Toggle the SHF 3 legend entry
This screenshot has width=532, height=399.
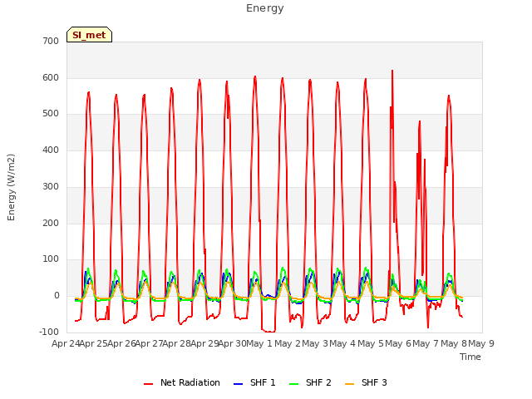coord(366,382)
